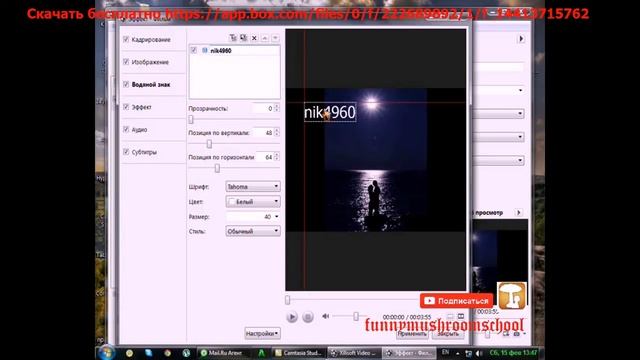Click the Закрыть button
The height and width of the screenshot is (360, 640).
(448, 334)
